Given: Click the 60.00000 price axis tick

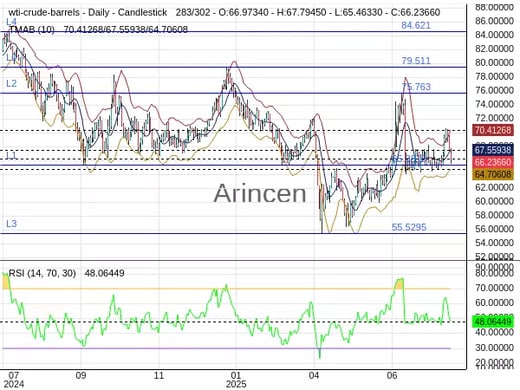Looking at the screenshot, I should [494, 201].
